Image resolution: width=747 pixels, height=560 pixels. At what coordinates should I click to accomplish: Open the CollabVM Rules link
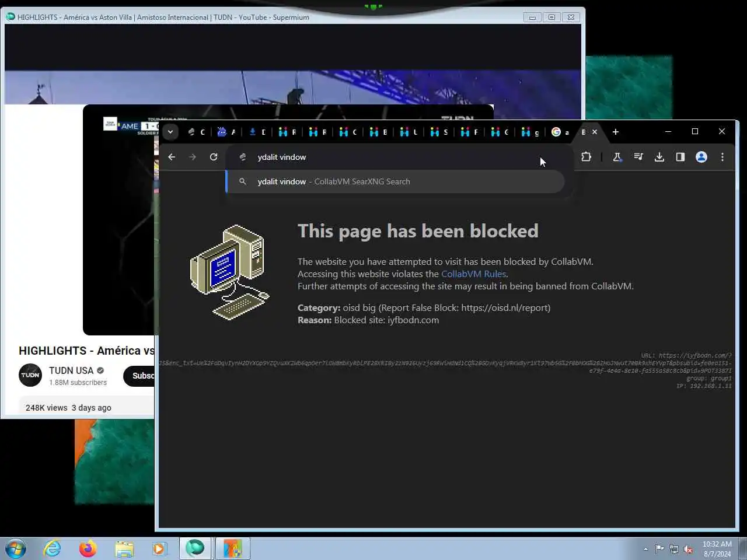coord(473,274)
